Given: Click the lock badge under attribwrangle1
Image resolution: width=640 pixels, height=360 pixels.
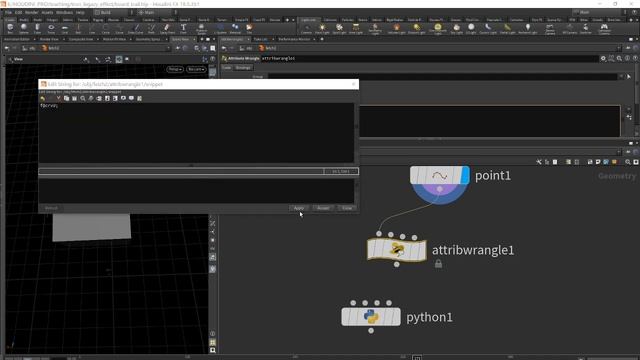Looking at the screenshot, I should [438, 264].
